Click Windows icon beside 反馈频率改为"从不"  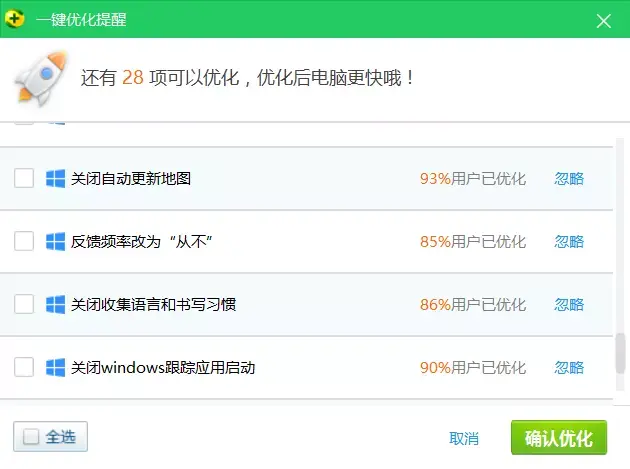click(x=55, y=242)
